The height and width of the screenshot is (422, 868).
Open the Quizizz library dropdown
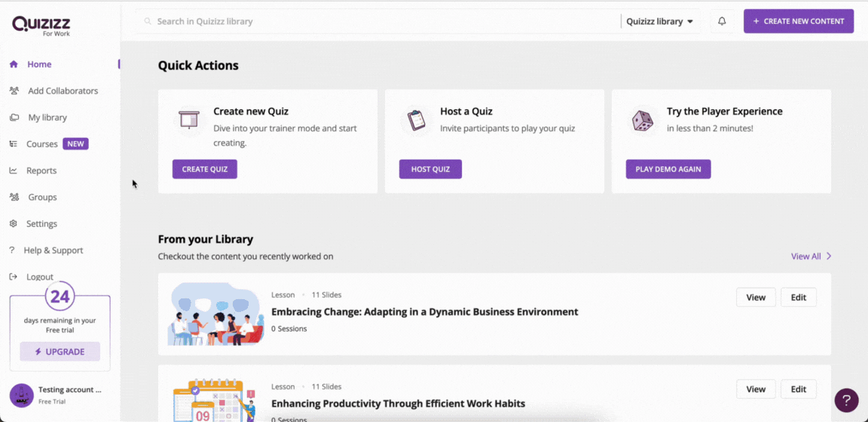[x=660, y=22]
